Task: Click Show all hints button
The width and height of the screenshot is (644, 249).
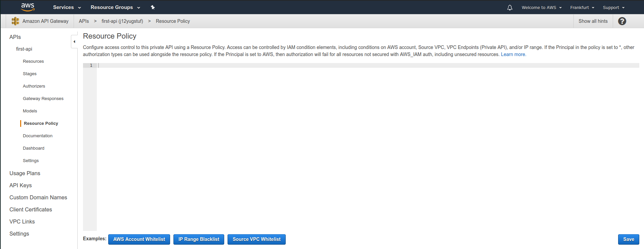Action: 593,21
